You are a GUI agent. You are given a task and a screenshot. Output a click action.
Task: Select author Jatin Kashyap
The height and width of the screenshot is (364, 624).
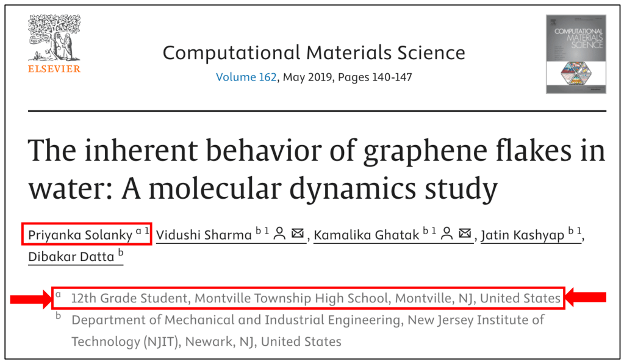(523, 235)
